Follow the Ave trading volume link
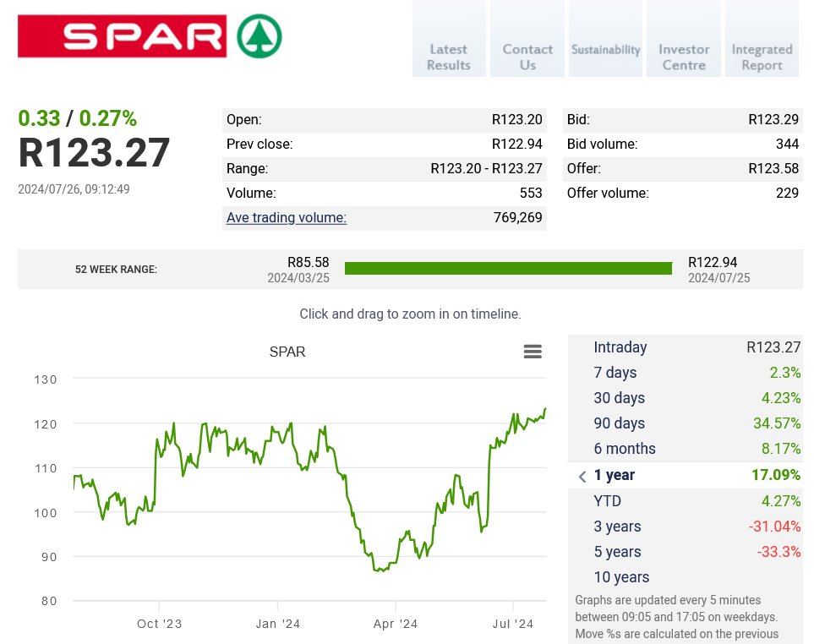Screen dimensions: 814x644 click(x=286, y=217)
